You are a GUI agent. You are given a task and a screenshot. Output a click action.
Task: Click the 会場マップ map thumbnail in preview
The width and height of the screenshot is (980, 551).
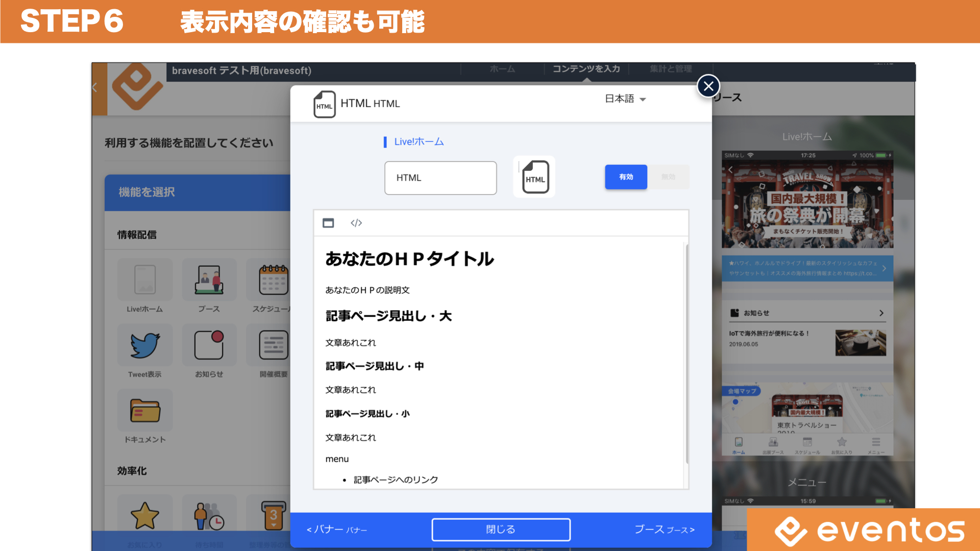tap(807, 408)
